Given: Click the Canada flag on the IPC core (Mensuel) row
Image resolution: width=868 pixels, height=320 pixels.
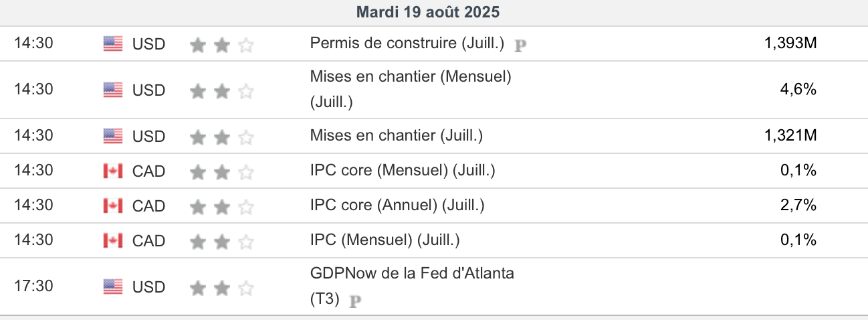Looking at the screenshot, I should 113,171.
